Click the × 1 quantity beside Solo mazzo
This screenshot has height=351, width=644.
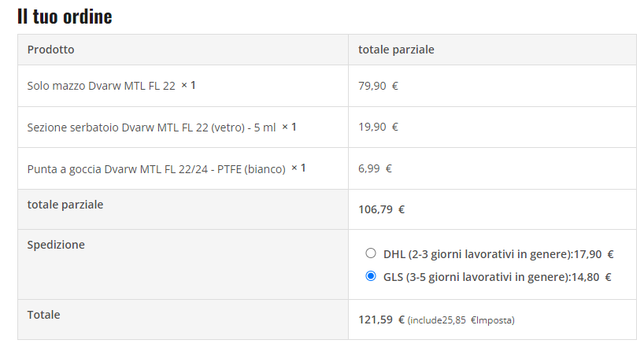click(188, 86)
